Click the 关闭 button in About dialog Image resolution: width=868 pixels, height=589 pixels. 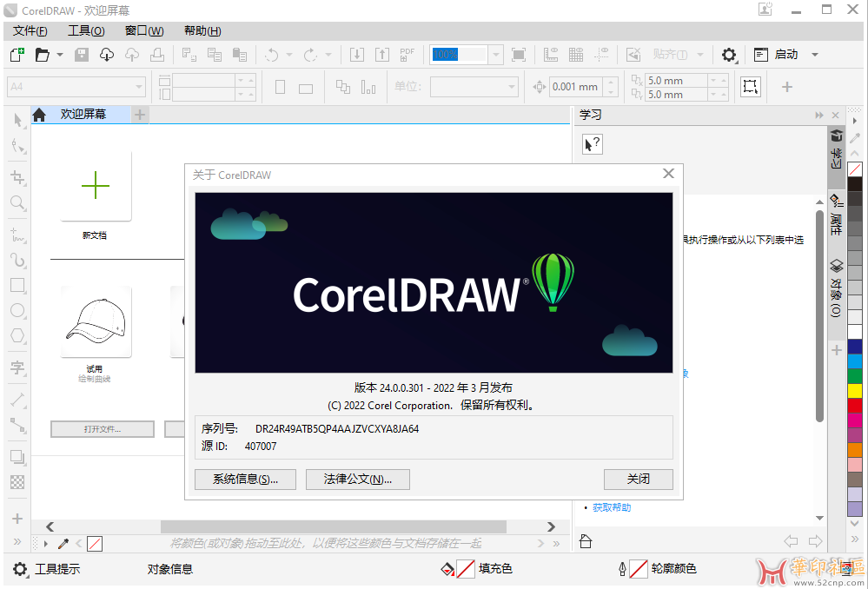tap(639, 480)
